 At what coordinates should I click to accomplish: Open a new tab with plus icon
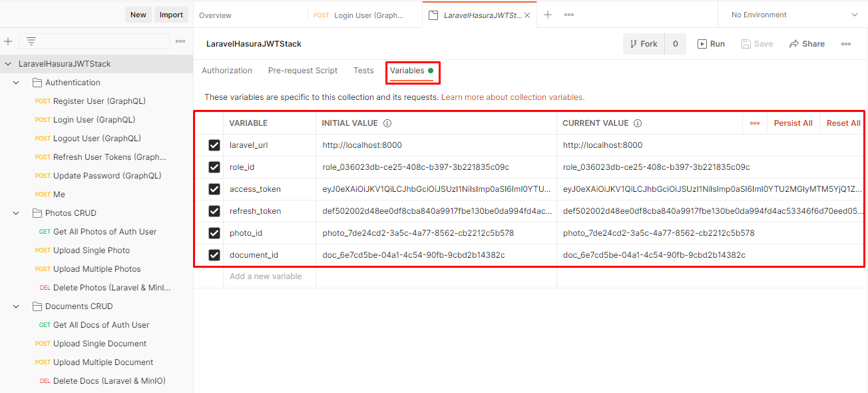pos(548,15)
